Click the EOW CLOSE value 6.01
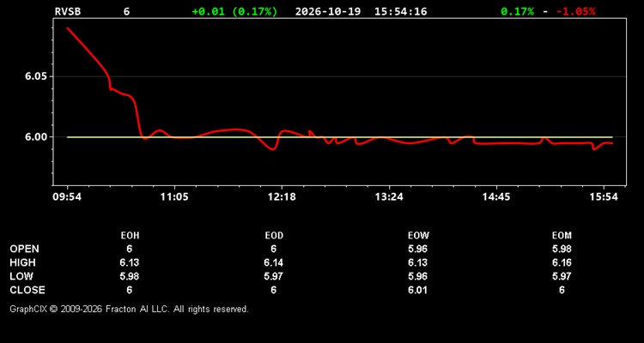This screenshot has width=644, height=343. pyautogui.click(x=417, y=290)
